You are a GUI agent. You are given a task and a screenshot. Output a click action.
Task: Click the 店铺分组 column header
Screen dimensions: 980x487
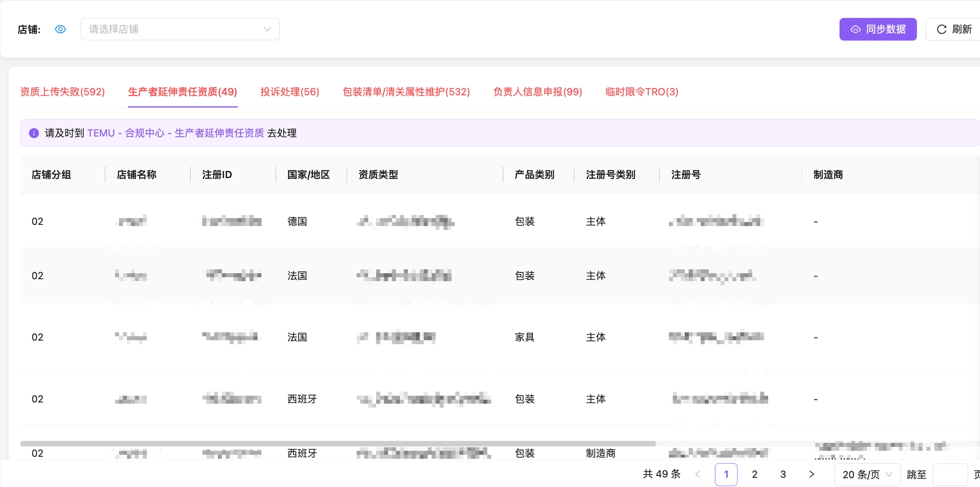coord(51,175)
